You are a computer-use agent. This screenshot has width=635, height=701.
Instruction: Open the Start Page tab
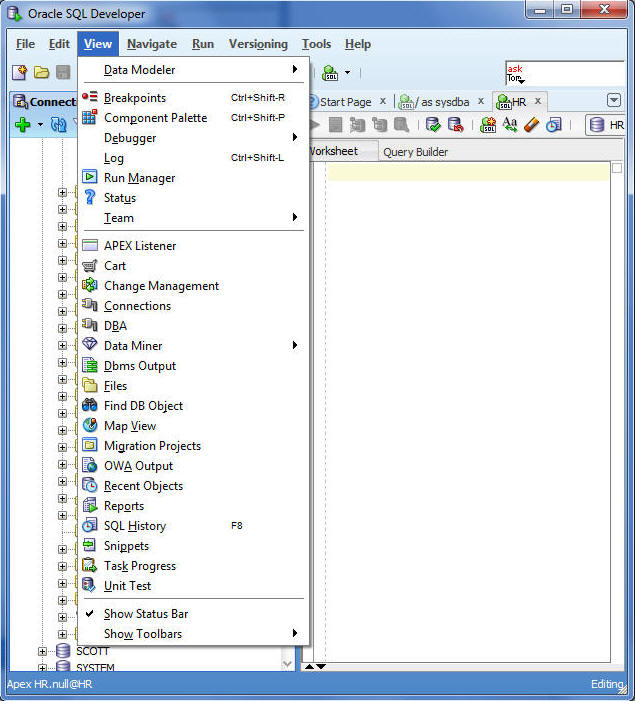coord(344,102)
